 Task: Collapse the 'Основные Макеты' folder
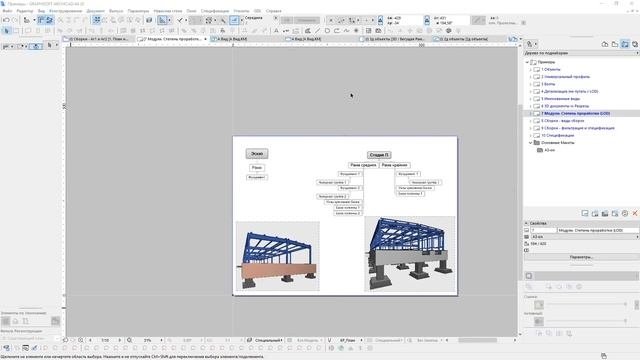tap(531, 143)
